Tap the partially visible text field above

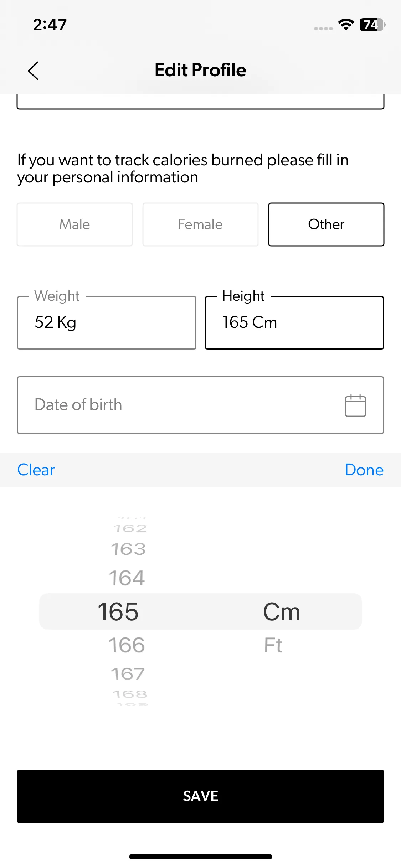point(200,102)
